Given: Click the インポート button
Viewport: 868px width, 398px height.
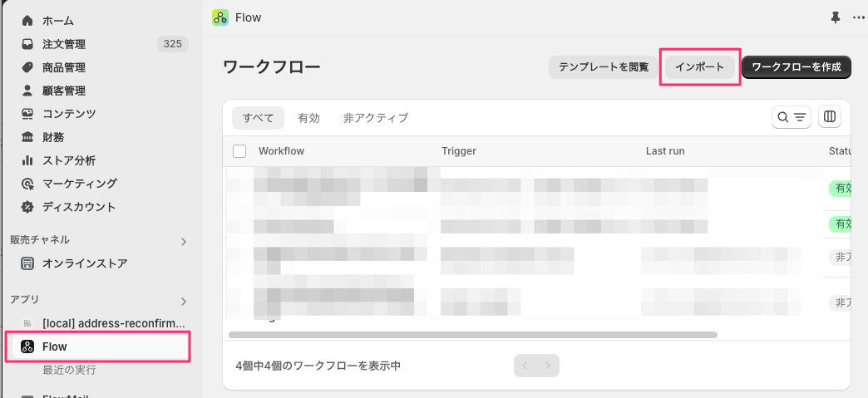Looking at the screenshot, I should pos(699,67).
